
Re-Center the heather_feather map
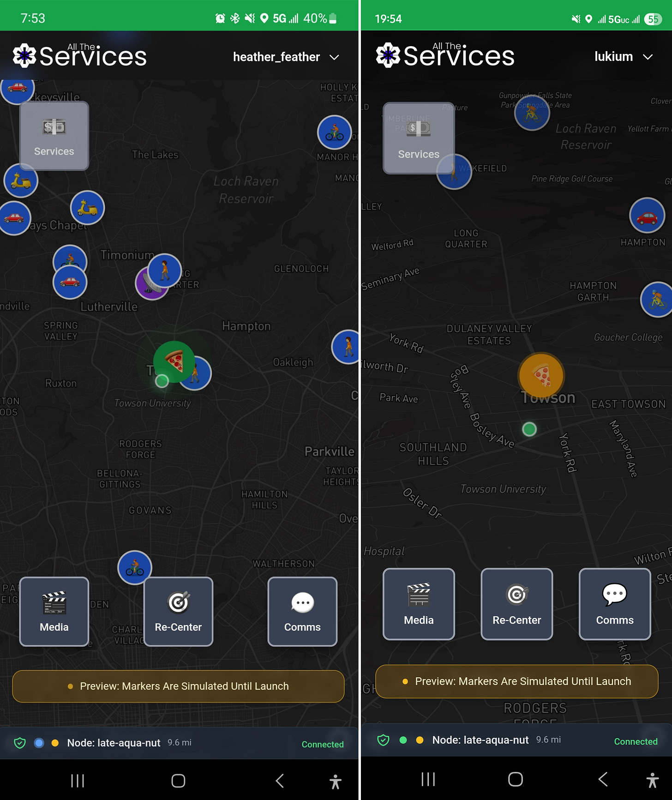[x=178, y=611]
